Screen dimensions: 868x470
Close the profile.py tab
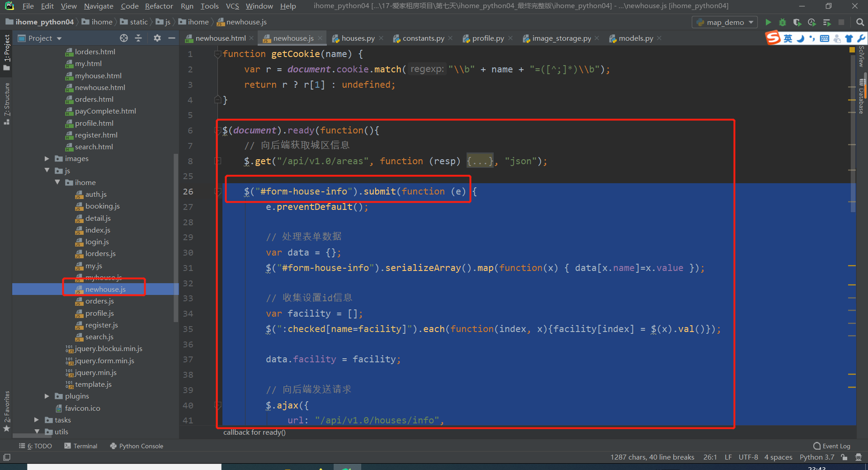510,38
